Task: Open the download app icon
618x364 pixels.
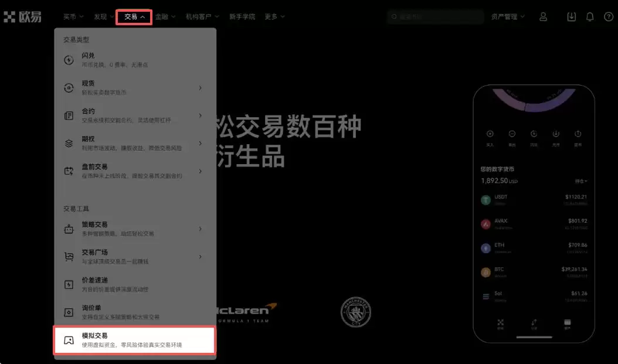Action: coord(571,16)
